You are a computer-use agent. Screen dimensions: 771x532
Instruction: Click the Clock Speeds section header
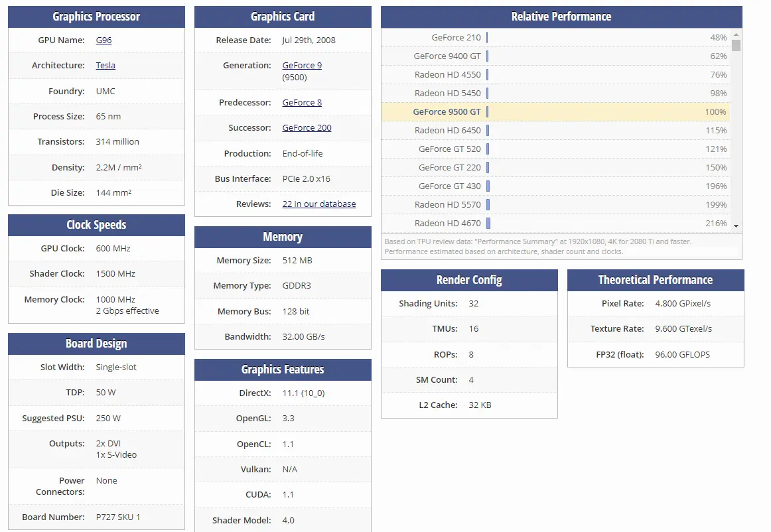pos(96,225)
